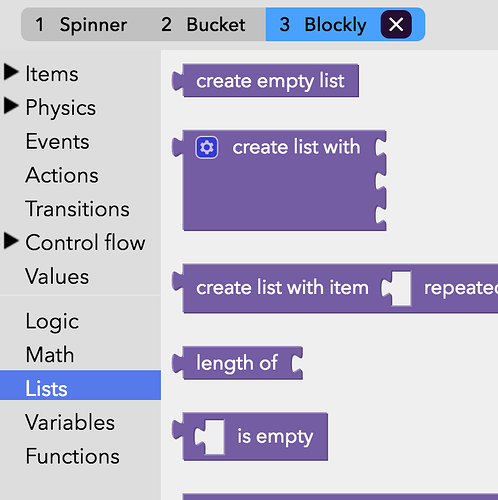Expand the Items category arrow
Image resolution: width=498 pixels, height=500 pixels.
pos(11,72)
